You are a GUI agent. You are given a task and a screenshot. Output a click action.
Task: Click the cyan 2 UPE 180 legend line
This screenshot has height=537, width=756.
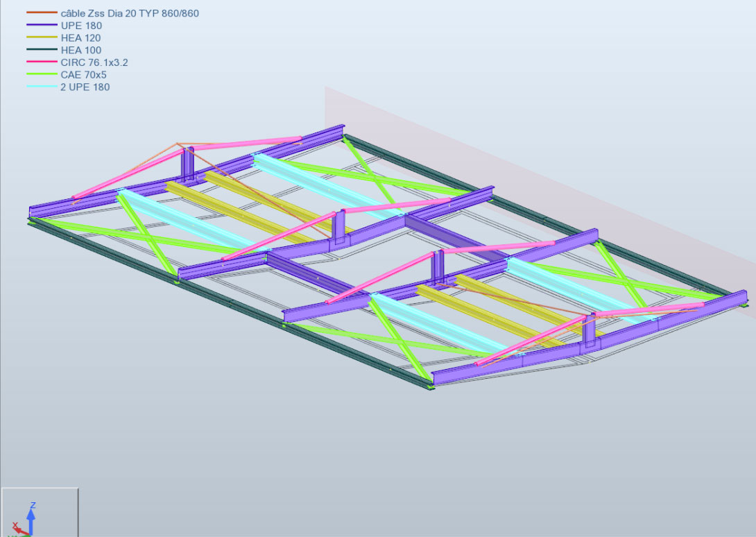(x=42, y=86)
